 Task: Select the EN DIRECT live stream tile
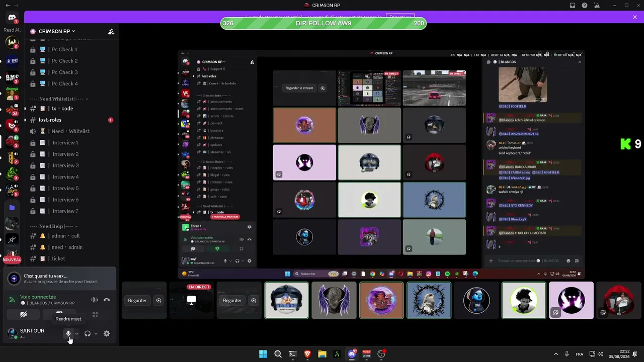pyautogui.click(x=191, y=301)
